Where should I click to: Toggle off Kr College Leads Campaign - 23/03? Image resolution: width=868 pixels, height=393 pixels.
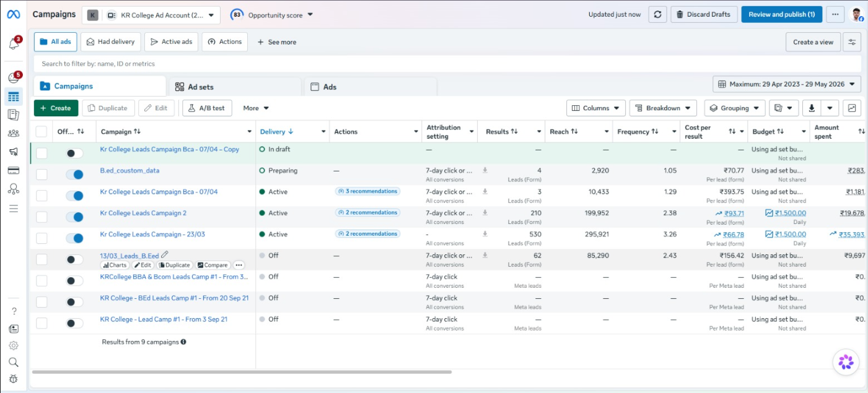tap(74, 238)
